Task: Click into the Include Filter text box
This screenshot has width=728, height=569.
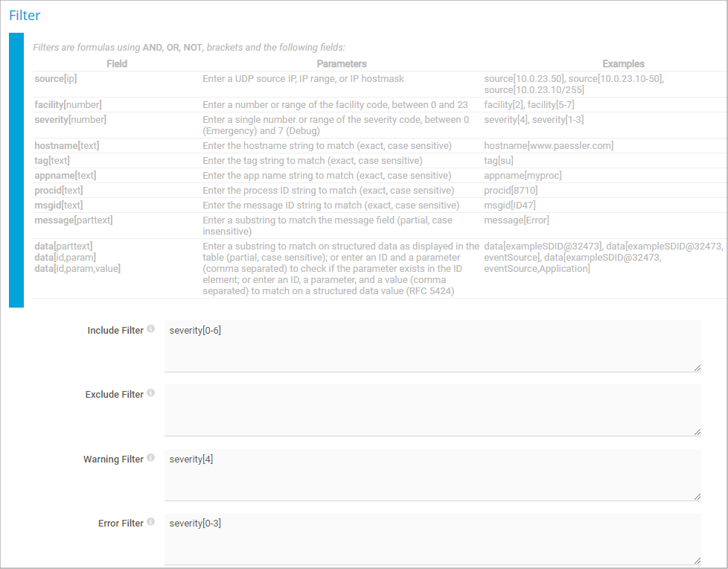Action: (432, 346)
